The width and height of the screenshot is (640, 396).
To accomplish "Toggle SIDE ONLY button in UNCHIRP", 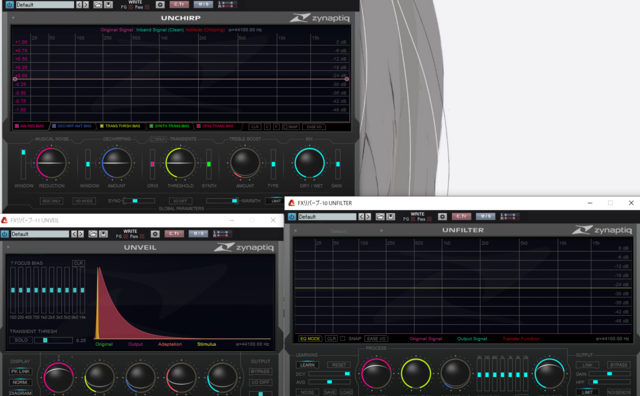I will pos(51,201).
